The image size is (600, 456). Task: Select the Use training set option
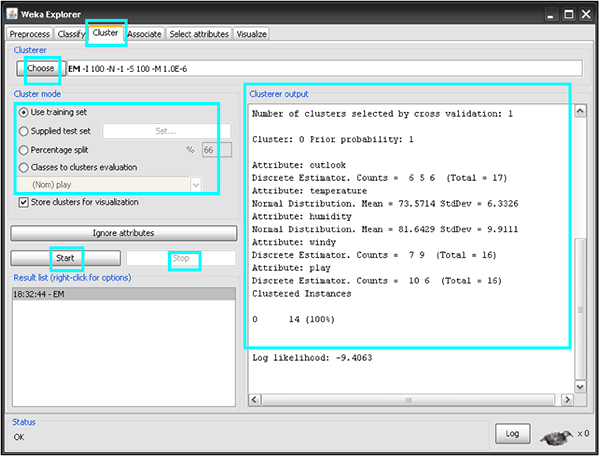pyautogui.click(x=53, y=112)
